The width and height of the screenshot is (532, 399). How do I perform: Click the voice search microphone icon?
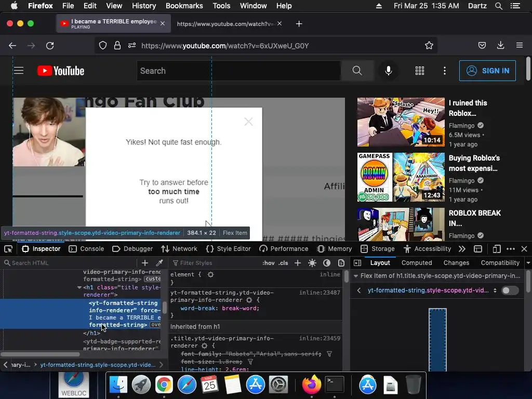click(x=389, y=71)
